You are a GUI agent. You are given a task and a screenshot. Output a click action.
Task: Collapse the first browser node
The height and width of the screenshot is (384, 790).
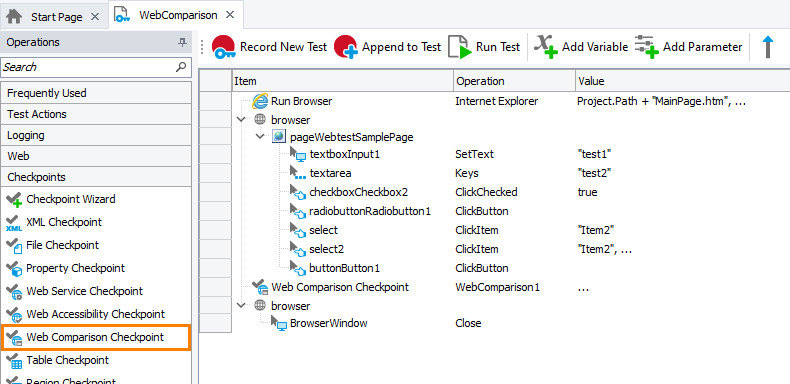pyautogui.click(x=241, y=120)
